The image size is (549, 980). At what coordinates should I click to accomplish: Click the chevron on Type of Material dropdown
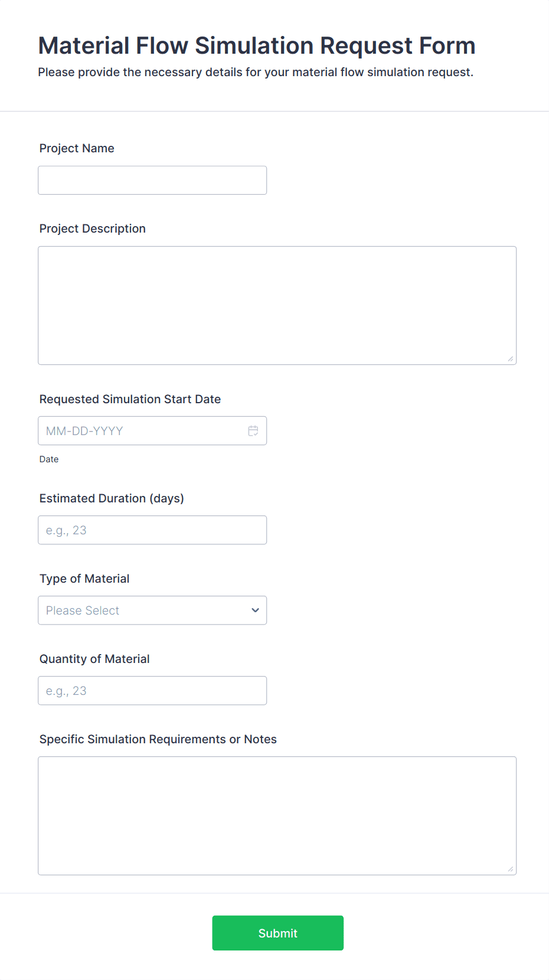click(x=254, y=610)
